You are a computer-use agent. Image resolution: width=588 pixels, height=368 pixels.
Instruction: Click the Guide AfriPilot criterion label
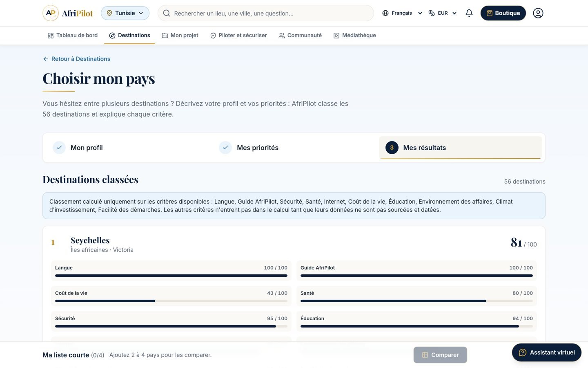point(318,268)
